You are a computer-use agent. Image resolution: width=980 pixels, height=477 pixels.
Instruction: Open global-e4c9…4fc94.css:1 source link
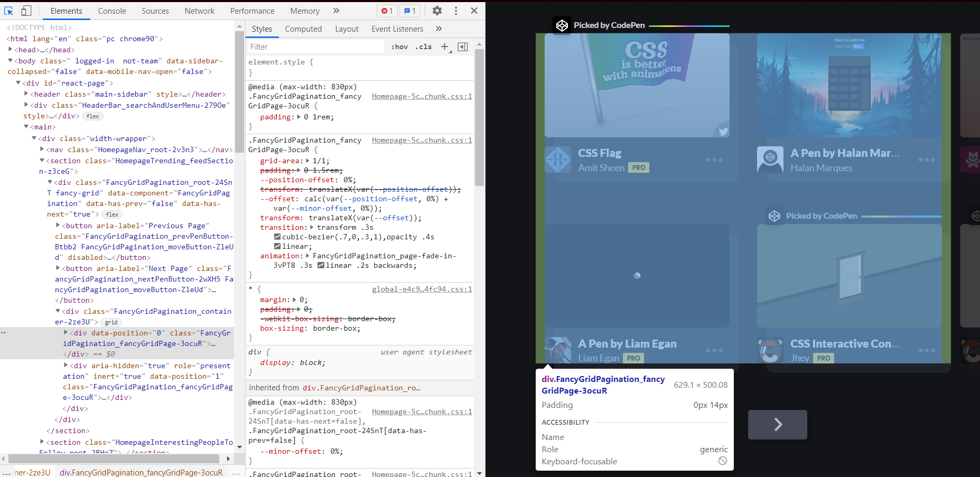point(422,289)
